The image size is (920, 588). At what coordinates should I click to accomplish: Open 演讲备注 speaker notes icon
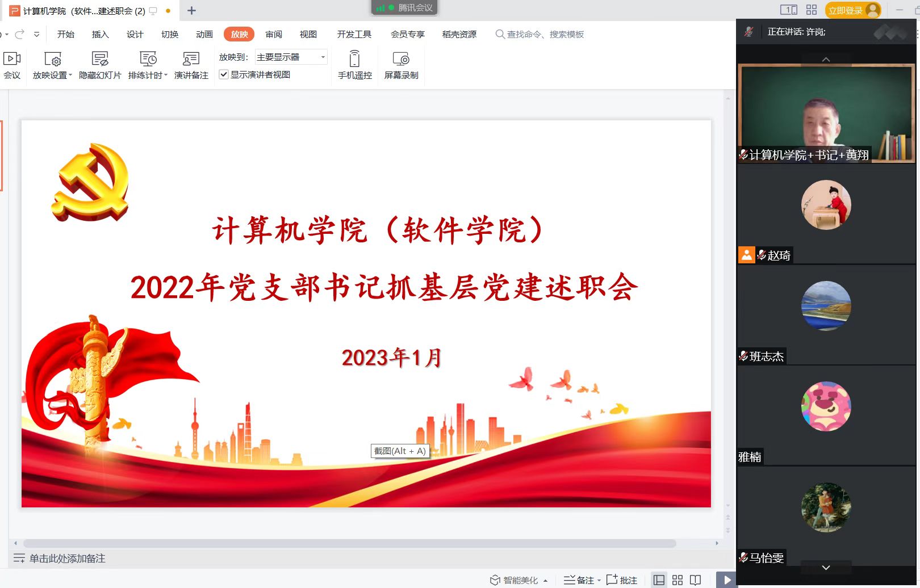coord(191,59)
